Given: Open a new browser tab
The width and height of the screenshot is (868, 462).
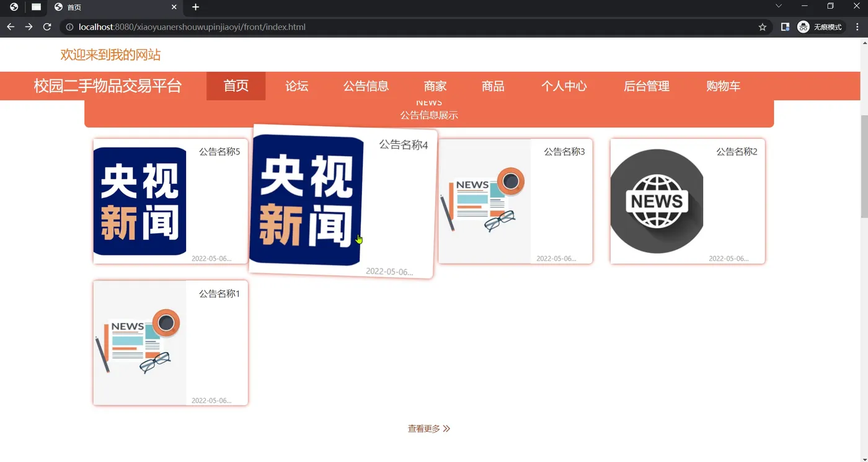Looking at the screenshot, I should click(x=195, y=7).
